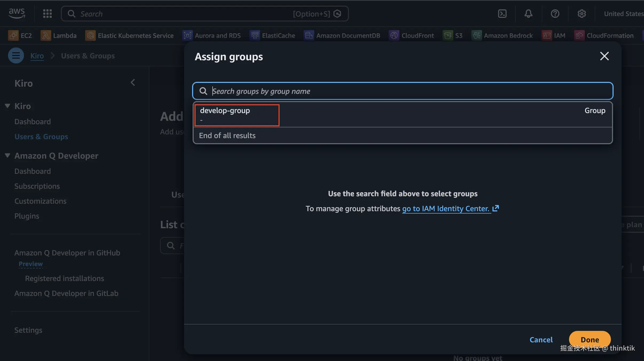The height and width of the screenshot is (361, 644).
Task: Open the S3 service shortcut
Action: [453, 35]
